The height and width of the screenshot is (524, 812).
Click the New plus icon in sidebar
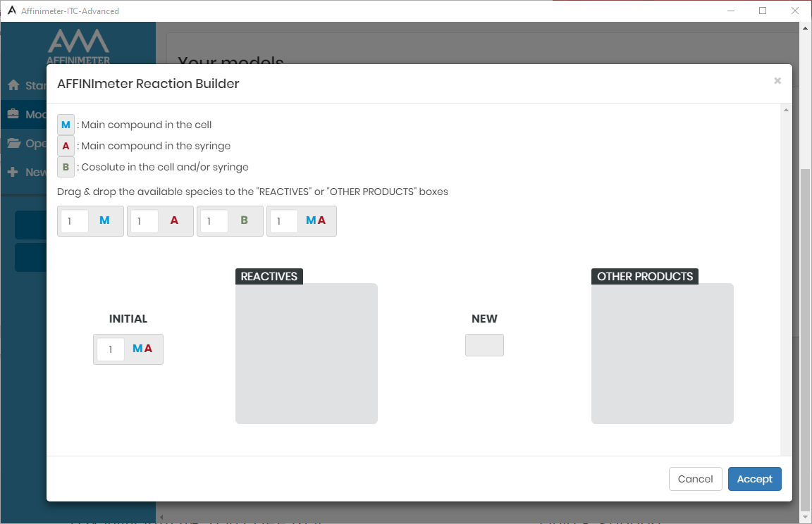click(x=13, y=172)
